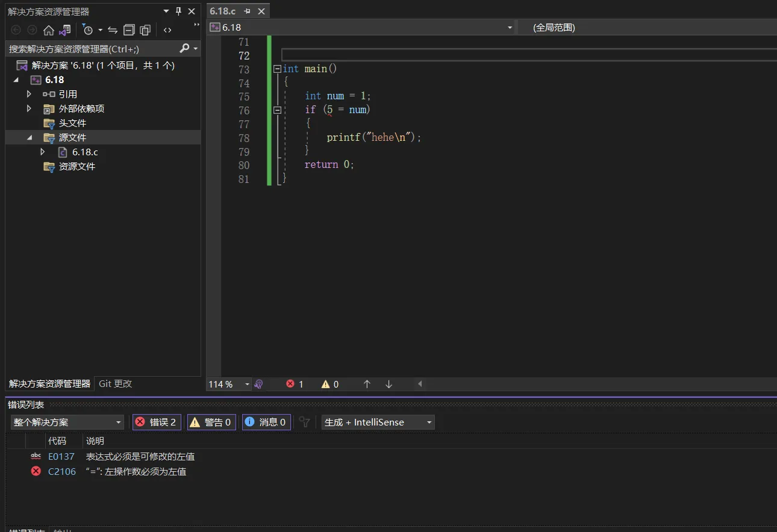
Task: Expand the 6.18.c file node
Action: pos(43,152)
